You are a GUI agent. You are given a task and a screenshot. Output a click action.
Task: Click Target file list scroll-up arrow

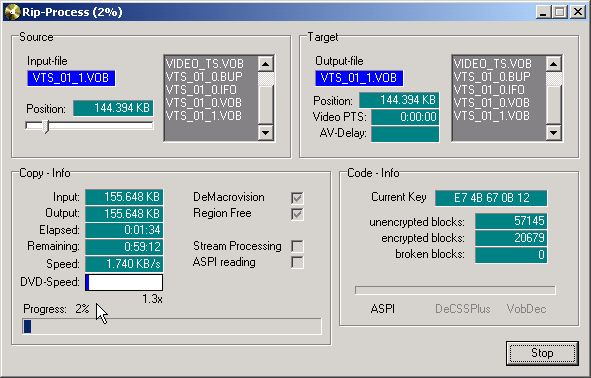coord(553,64)
